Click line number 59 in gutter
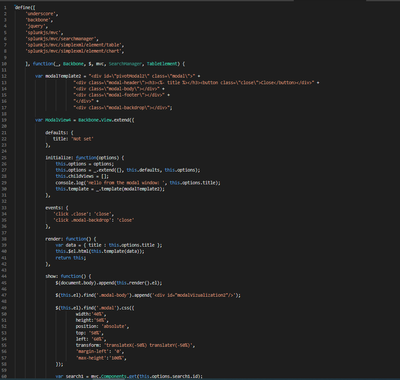This screenshot has height=380, width=400. tap(4, 370)
